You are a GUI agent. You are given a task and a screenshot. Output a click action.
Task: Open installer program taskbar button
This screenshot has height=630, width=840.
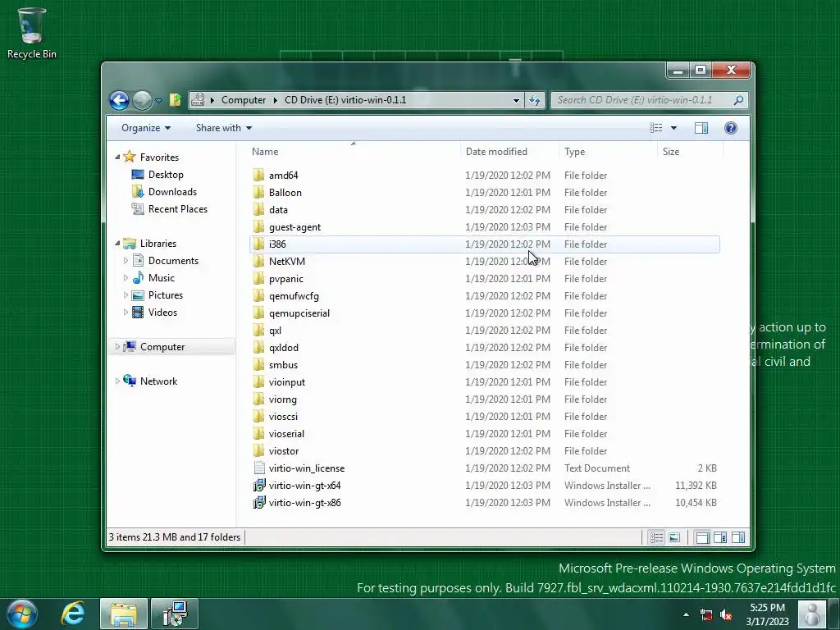coord(175,614)
